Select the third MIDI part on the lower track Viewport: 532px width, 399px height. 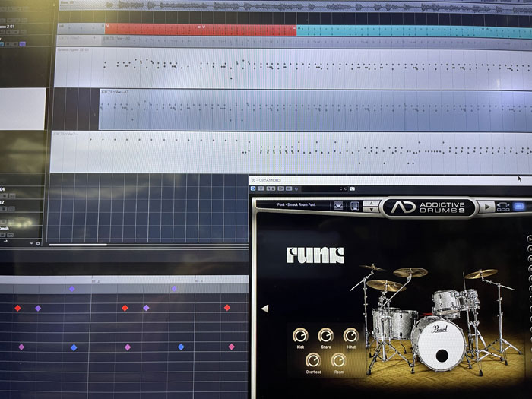pos(291,153)
